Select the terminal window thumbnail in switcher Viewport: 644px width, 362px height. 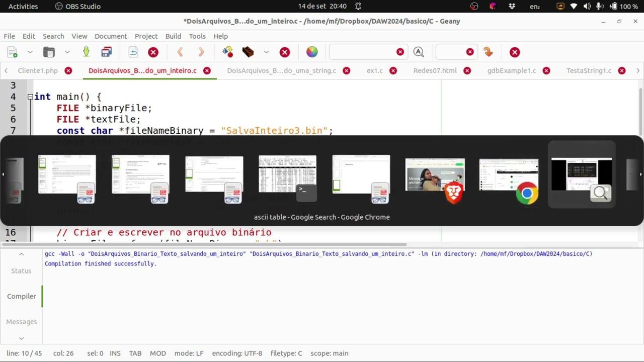288,178
